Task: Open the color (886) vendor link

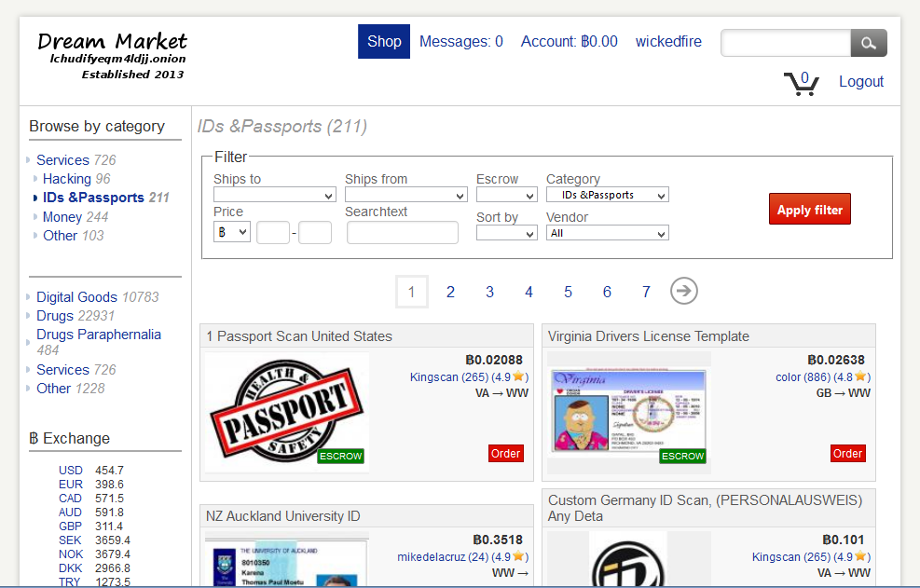Action: 823,376
